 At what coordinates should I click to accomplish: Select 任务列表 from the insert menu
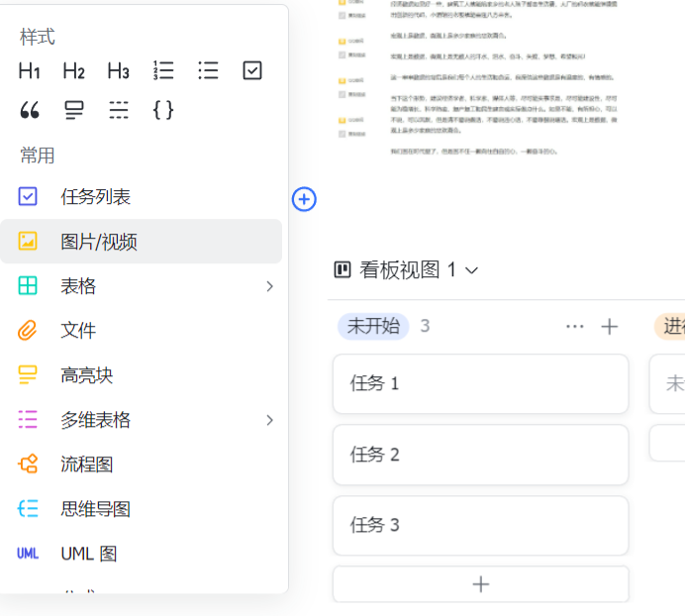[x=142, y=197]
